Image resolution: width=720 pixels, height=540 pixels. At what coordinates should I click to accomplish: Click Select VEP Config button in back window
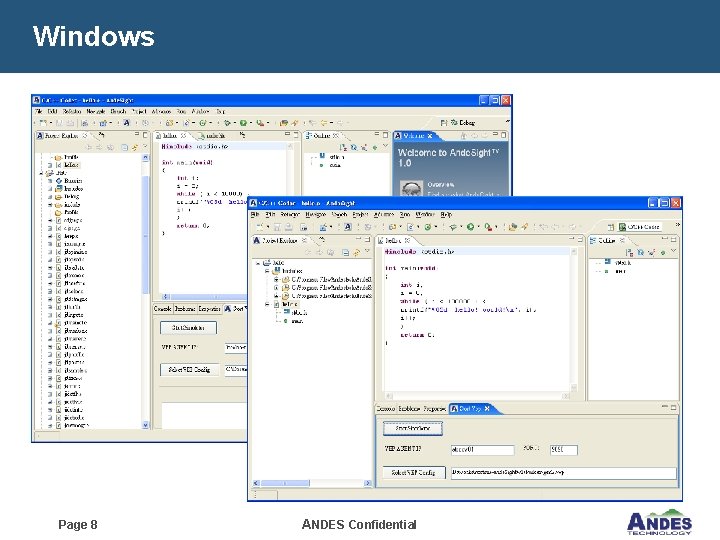pos(188,370)
